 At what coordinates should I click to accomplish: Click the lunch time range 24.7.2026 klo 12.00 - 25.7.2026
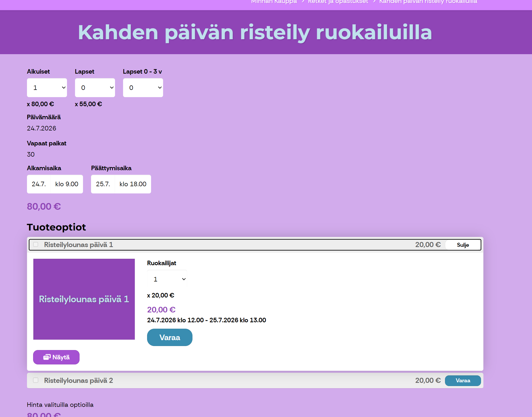207,320
